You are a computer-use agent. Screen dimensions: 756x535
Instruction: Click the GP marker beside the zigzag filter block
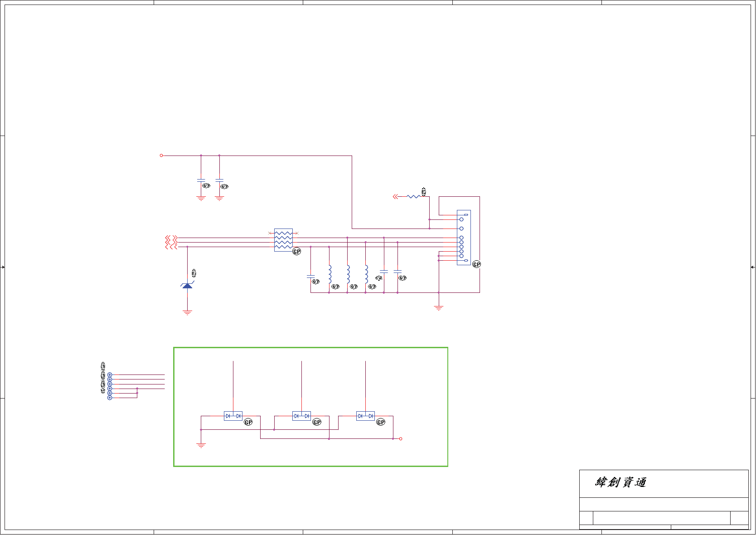[296, 251]
